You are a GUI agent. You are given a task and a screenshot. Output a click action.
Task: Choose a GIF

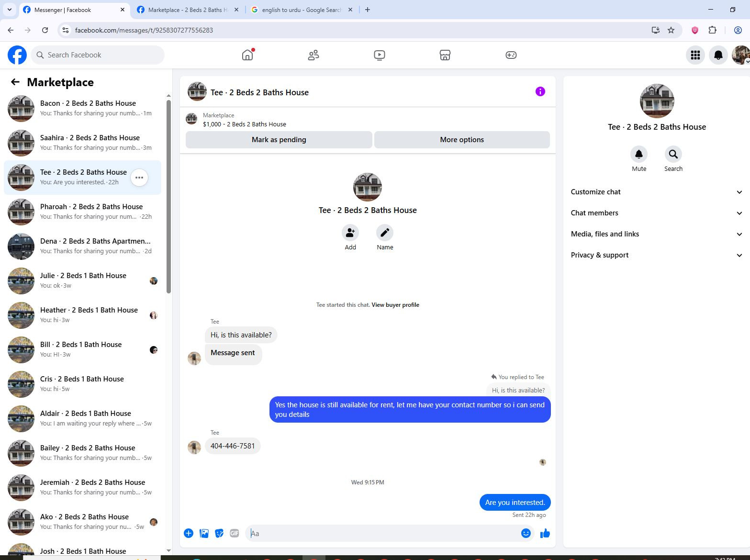(x=234, y=533)
